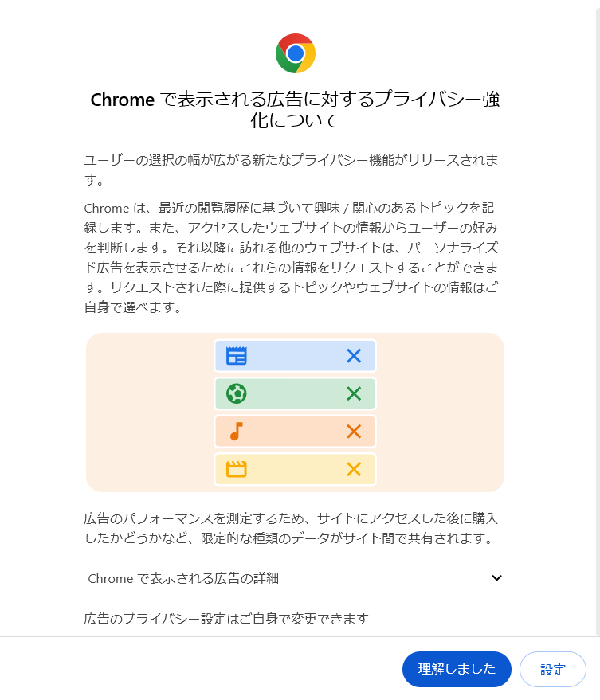Select the yellow movie topic row

295,469
